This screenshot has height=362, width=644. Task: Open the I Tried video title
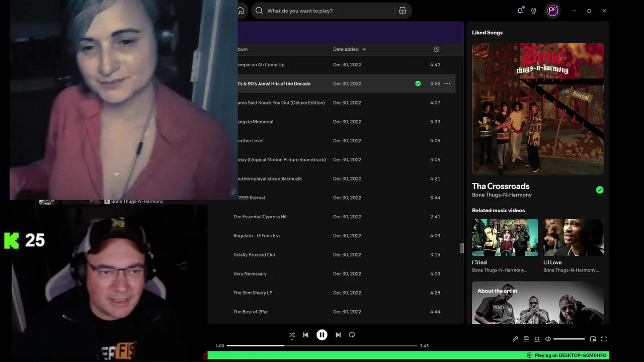[x=479, y=262]
